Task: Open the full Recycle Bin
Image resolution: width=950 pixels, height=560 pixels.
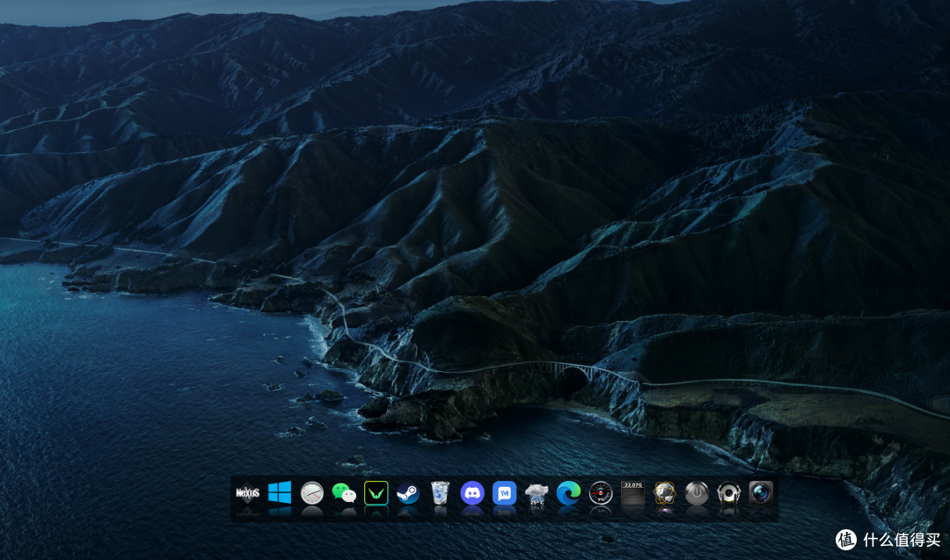Action: pyautogui.click(x=439, y=493)
